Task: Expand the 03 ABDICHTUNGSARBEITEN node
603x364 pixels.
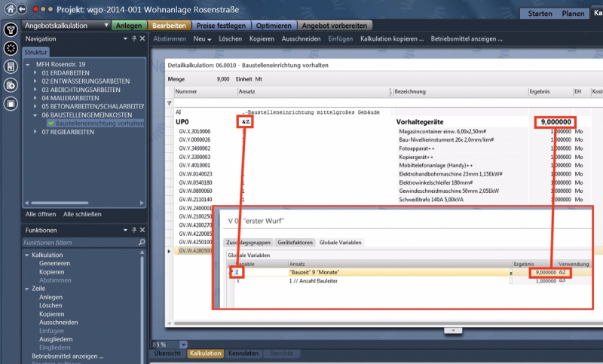Action: coord(35,90)
